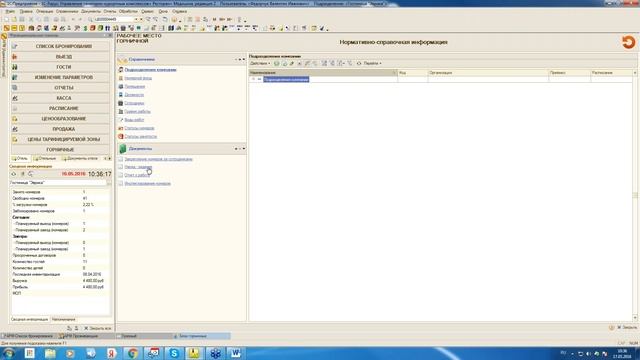Open the Справка menu

coord(180,11)
